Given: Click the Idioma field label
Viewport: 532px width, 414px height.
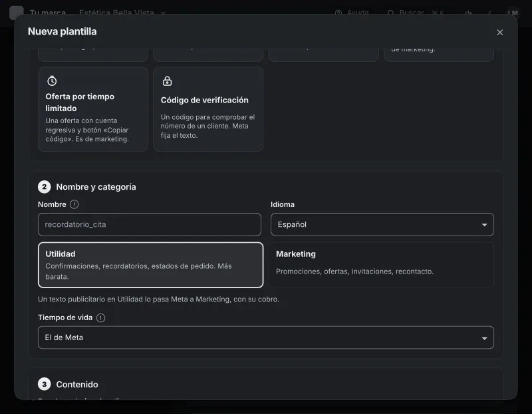Looking at the screenshot, I should point(282,204).
